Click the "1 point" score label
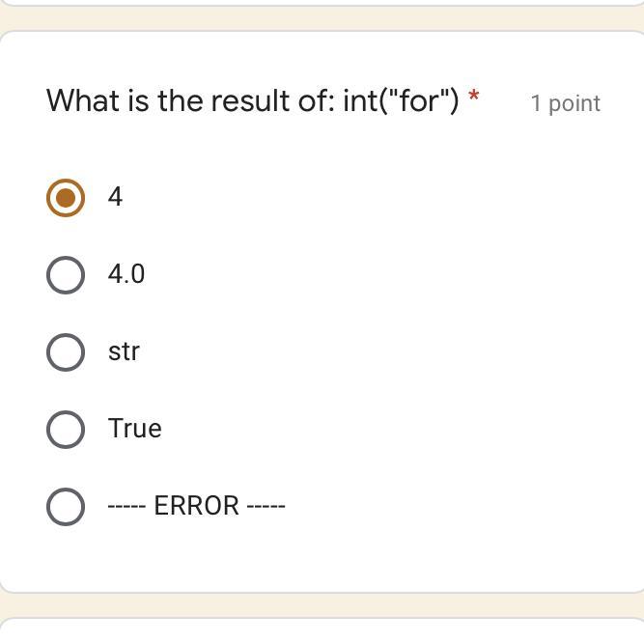644x644 pixels. click(x=565, y=103)
